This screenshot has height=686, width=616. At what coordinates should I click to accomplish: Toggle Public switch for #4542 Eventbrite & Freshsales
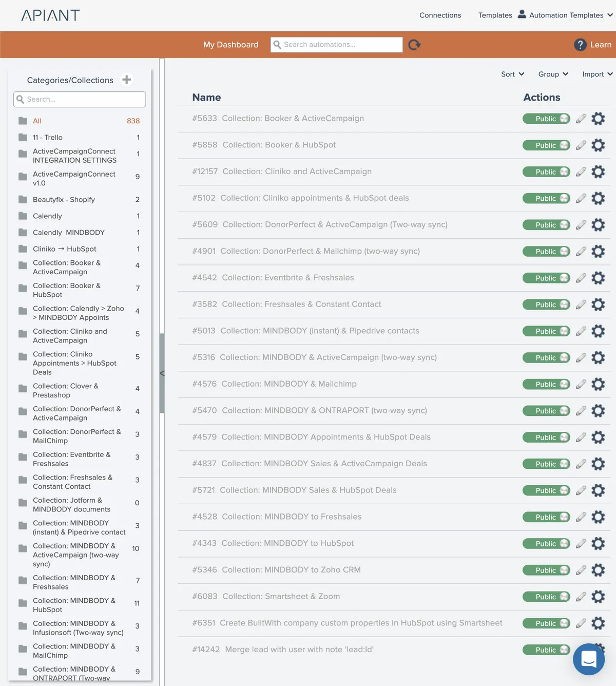(x=546, y=278)
